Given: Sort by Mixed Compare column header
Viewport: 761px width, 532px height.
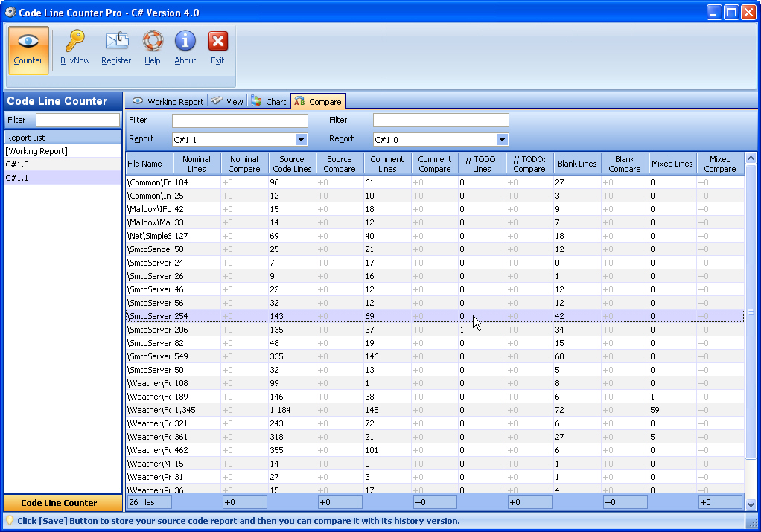Looking at the screenshot, I should pyautogui.click(x=720, y=164).
